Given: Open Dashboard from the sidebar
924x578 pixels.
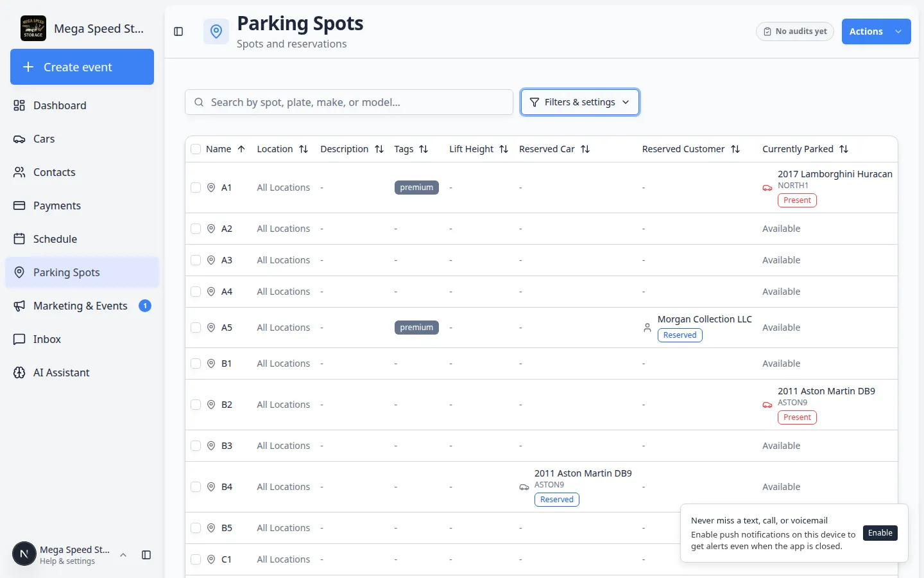Looking at the screenshot, I should click(x=82, y=105).
